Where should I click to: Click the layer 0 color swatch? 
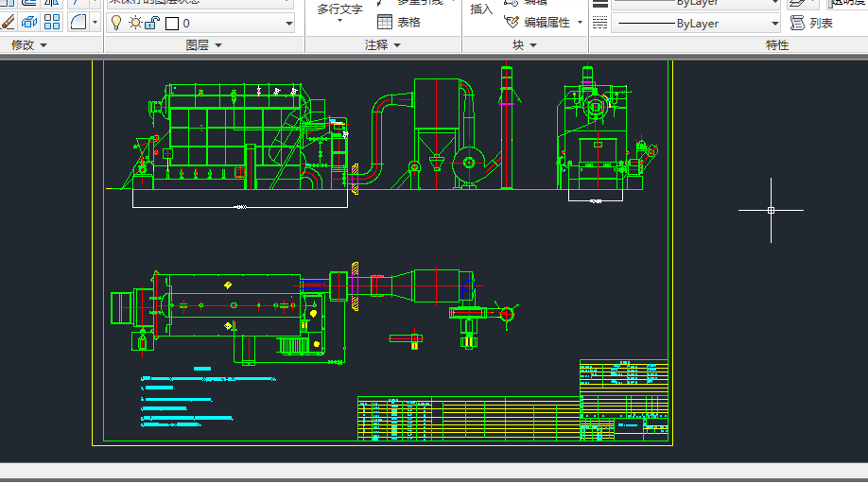coord(172,23)
